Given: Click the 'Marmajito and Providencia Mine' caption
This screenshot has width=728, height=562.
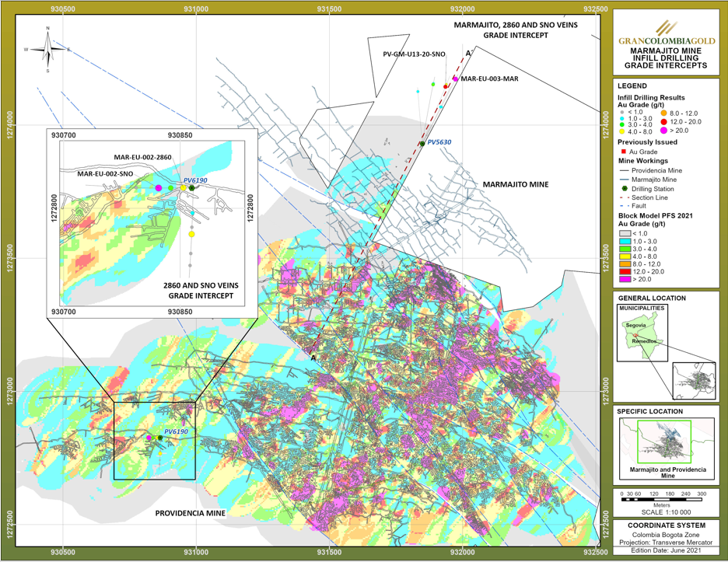Looking at the screenshot, I should (668, 473).
